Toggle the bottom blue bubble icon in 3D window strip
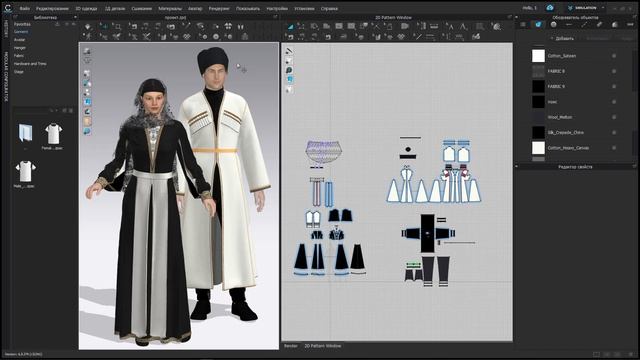Image resolution: width=640 pixels, height=360 pixels. click(x=87, y=131)
